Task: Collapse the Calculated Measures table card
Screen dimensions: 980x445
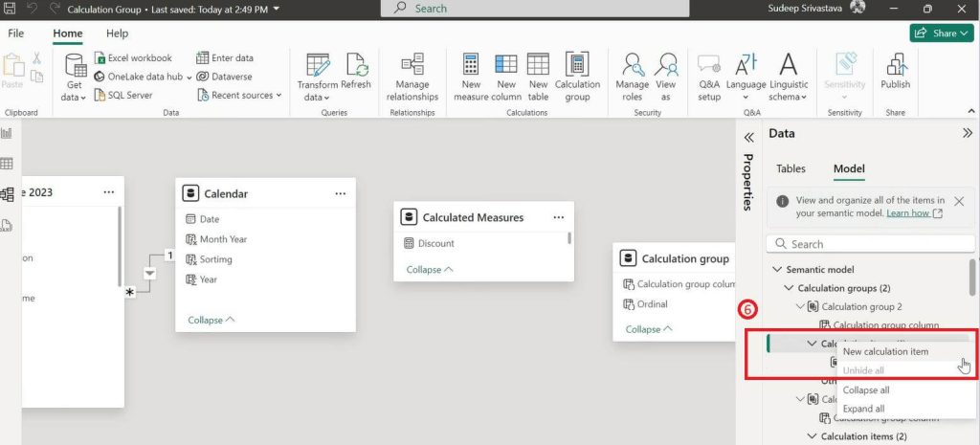Action: coord(430,270)
